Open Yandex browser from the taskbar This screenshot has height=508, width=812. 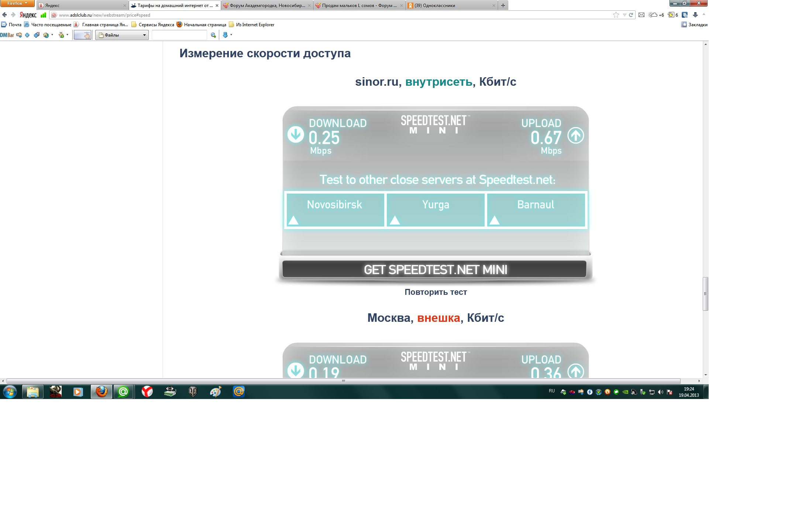pos(147,392)
